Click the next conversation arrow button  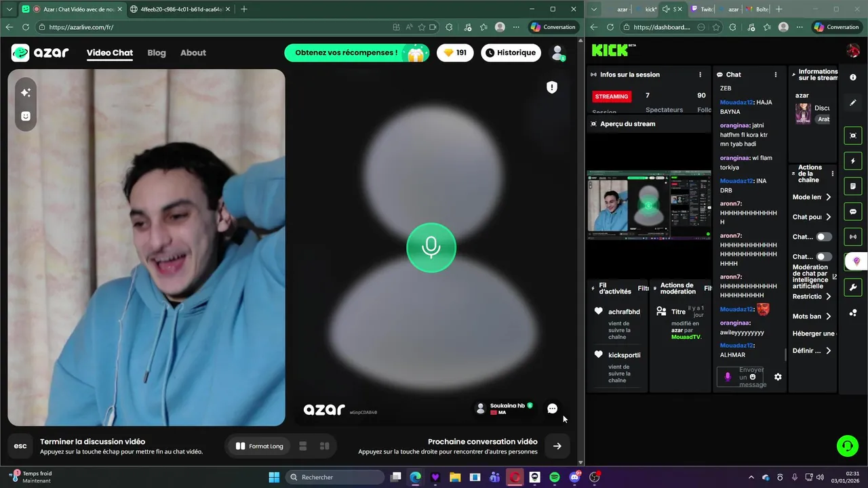[x=557, y=446]
